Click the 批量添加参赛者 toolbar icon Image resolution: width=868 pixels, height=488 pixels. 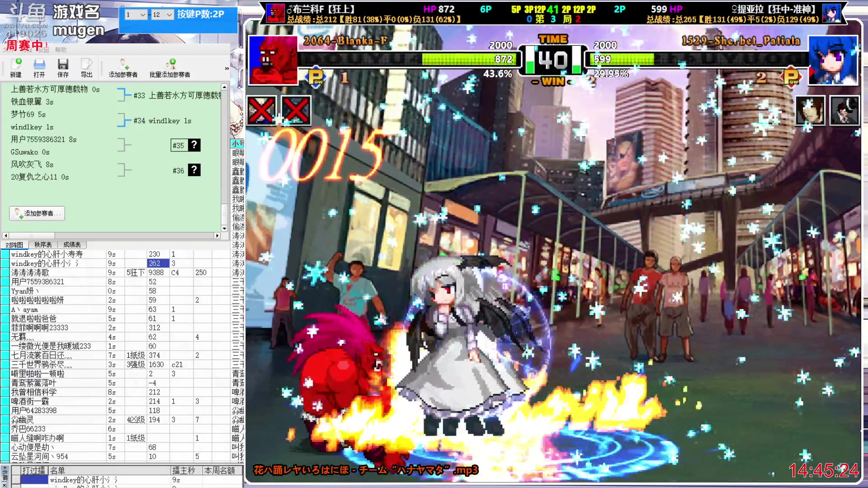click(170, 68)
